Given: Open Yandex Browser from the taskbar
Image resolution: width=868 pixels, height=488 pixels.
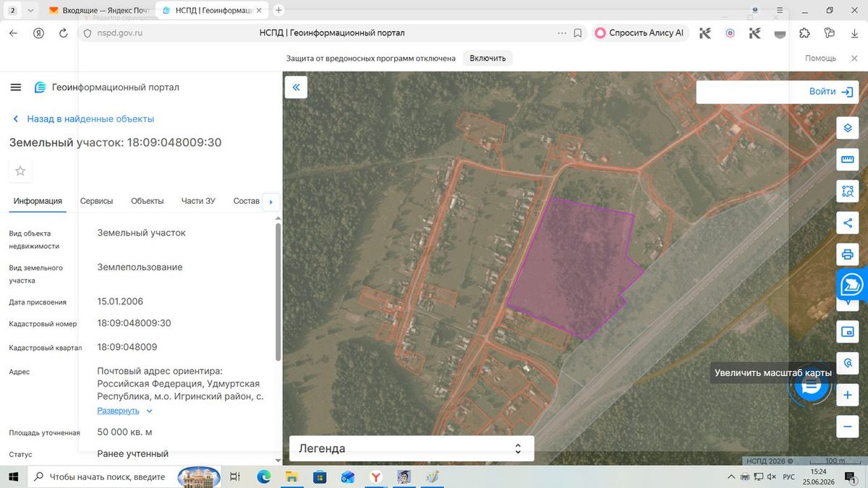Looking at the screenshot, I should tap(376, 476).
